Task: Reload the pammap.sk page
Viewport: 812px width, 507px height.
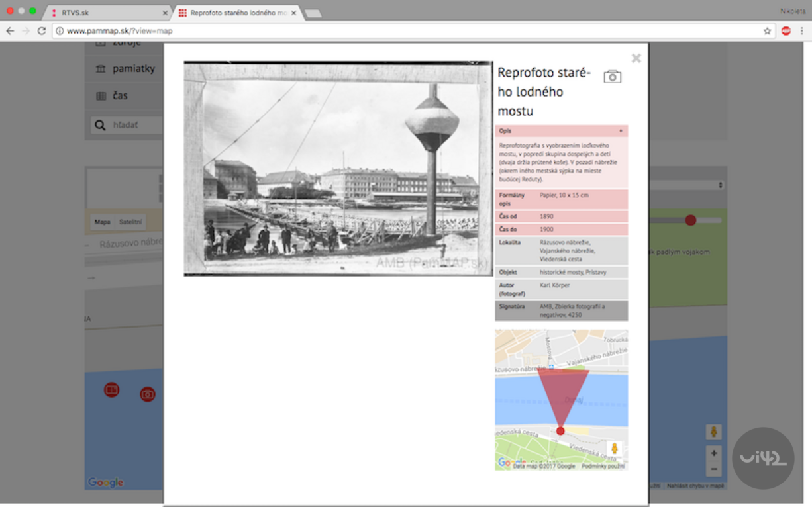Action: point(41,31)
